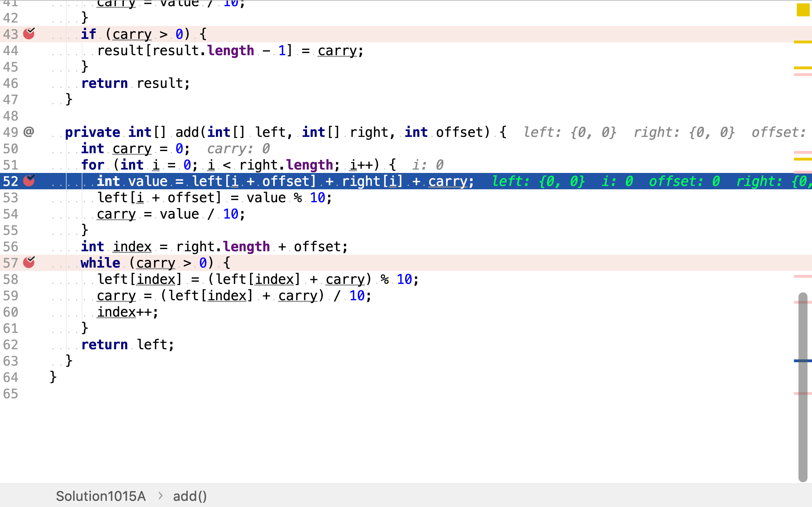
Task: Click the add method name in declaration
Action: click(x=187, y=132)
